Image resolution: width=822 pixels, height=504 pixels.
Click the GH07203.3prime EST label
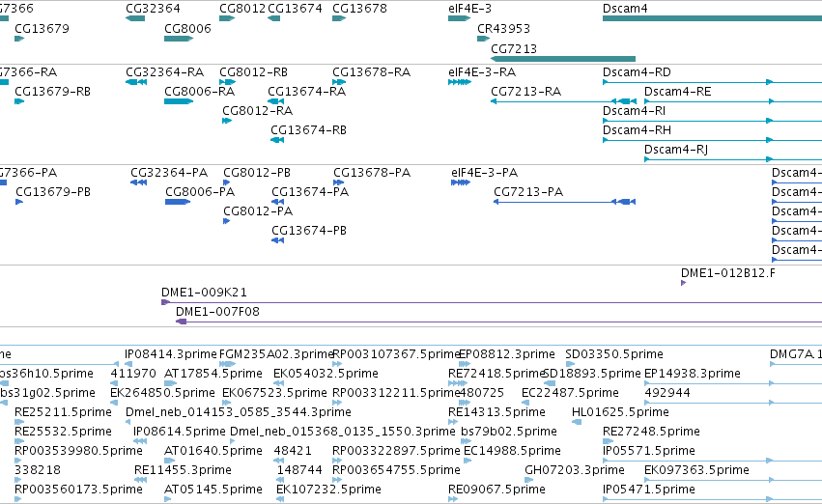(x=575, y=470)
